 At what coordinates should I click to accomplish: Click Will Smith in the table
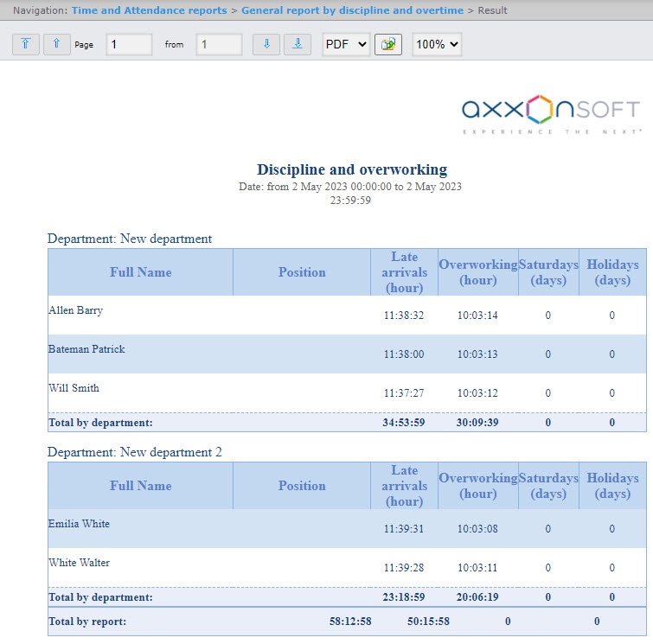coord(74,388)
